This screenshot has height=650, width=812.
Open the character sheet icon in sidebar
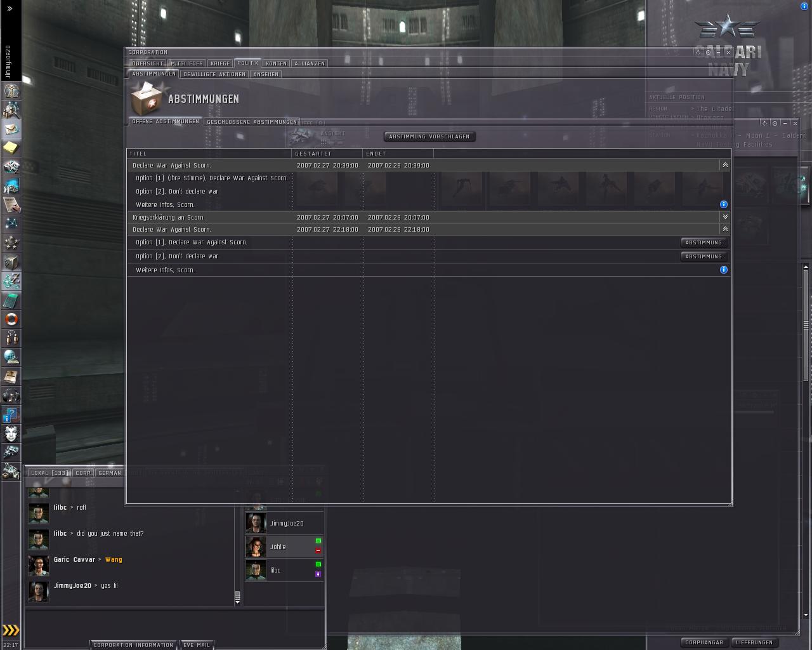click(x=11, y=91)
